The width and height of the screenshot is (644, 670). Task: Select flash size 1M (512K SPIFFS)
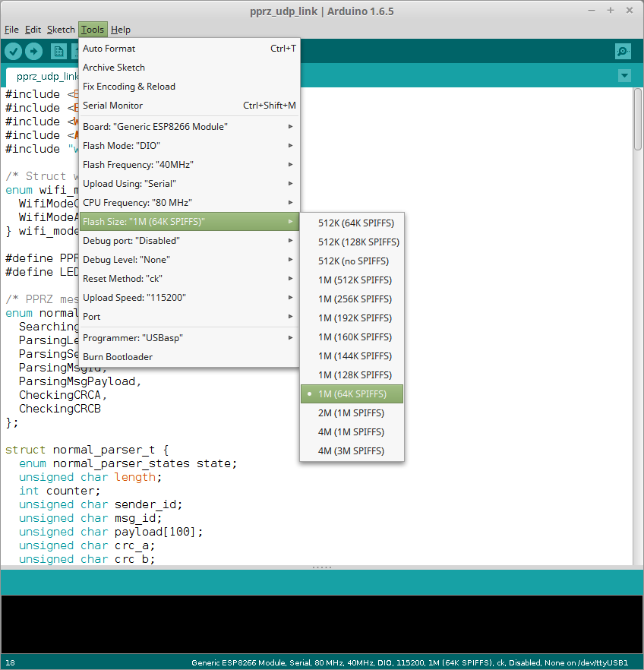pos(352,280)
